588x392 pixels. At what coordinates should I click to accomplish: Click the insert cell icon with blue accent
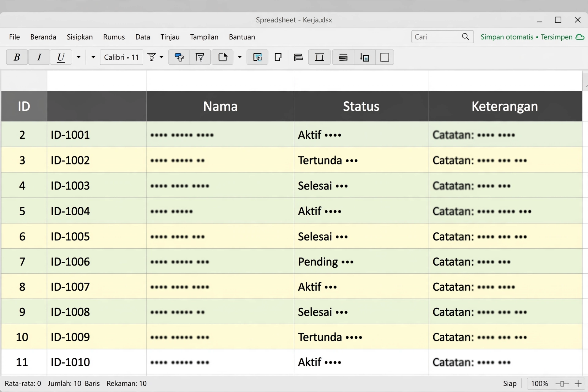tap(258, 57)
